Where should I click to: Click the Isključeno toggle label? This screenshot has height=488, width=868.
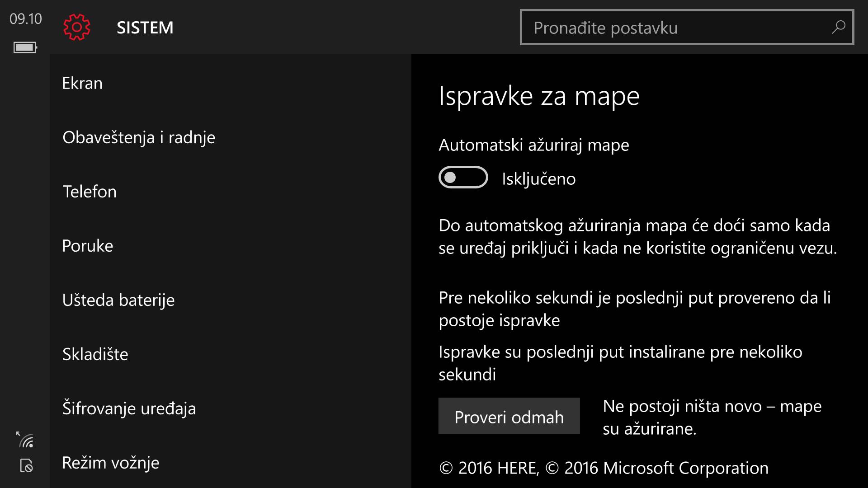pyautogui.click(x=538, y=179)
